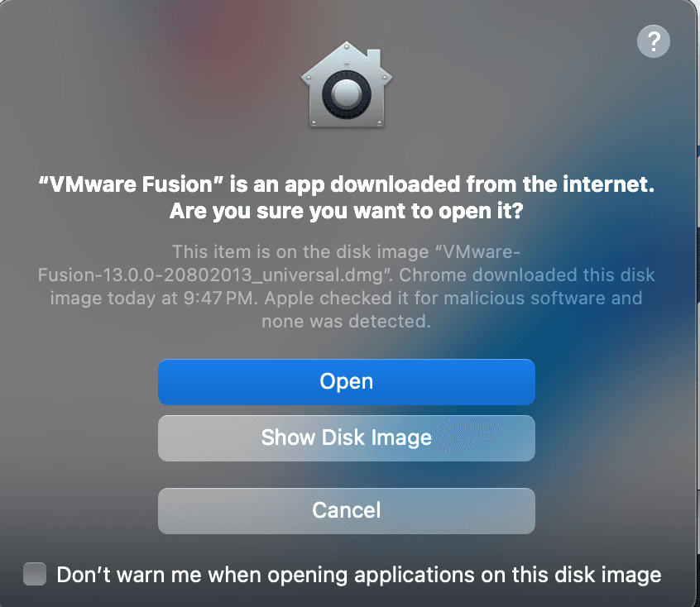Click the "Cancel" text in the bottom button
The width and height of the screenshot is (700, 607).
click(x=347, y=510)
